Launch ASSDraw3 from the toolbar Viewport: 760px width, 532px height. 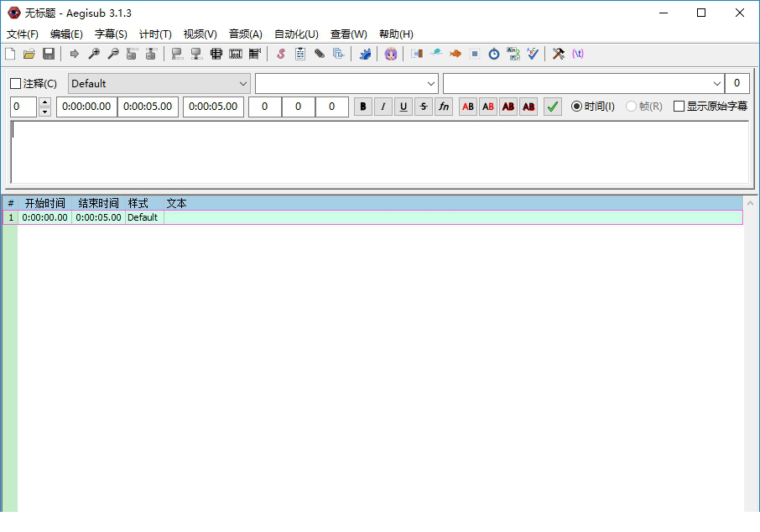(x=391, y=54)
